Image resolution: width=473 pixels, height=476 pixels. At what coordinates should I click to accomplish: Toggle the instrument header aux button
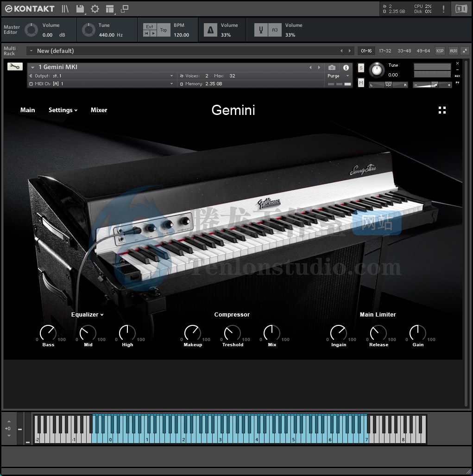(x=457, y=76)
